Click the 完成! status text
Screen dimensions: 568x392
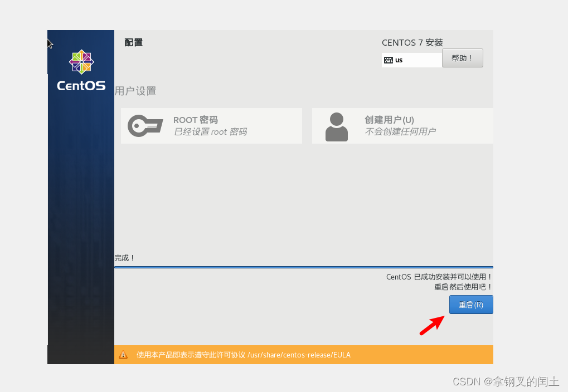(x=125, y=258)
